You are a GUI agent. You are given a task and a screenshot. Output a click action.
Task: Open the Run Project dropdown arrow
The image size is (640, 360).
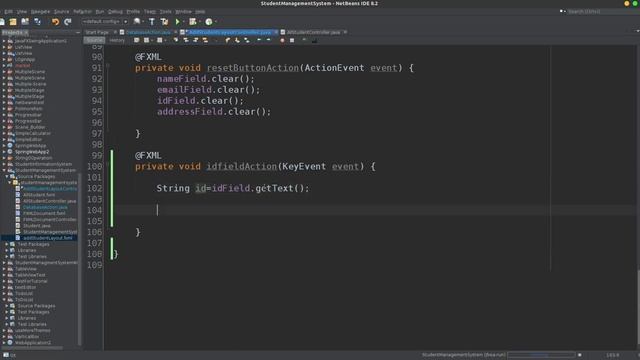tap(183, 22)
